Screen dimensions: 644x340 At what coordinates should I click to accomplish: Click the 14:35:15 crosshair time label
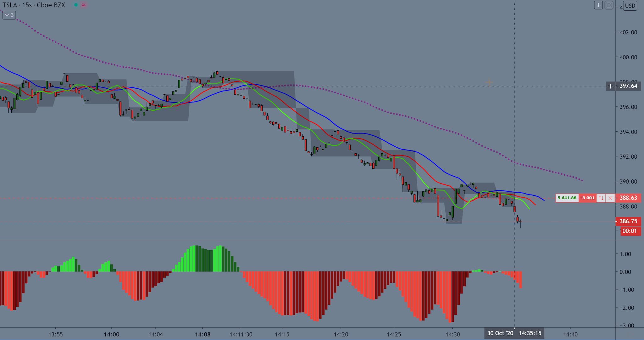click(530, 333)
